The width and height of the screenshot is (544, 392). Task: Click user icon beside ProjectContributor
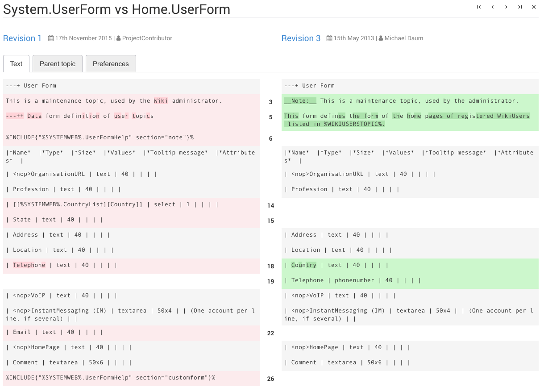point(118,38)
